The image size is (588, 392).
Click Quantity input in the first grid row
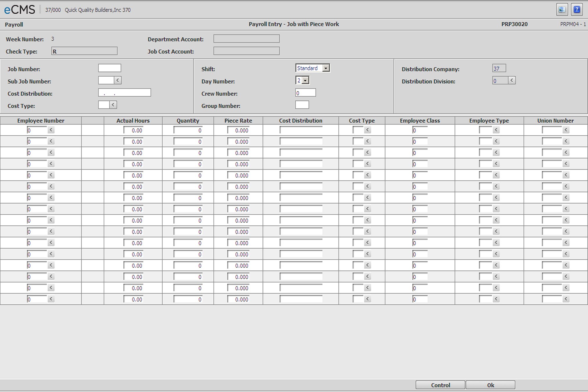188,130
